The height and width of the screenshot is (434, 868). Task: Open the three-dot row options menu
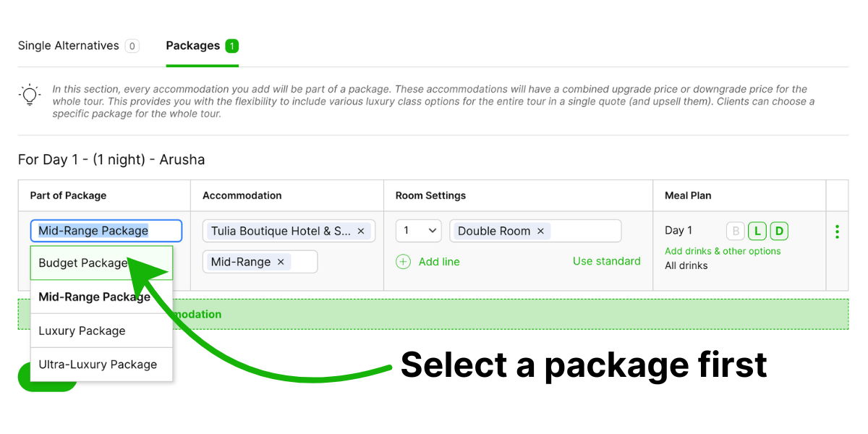837,231
